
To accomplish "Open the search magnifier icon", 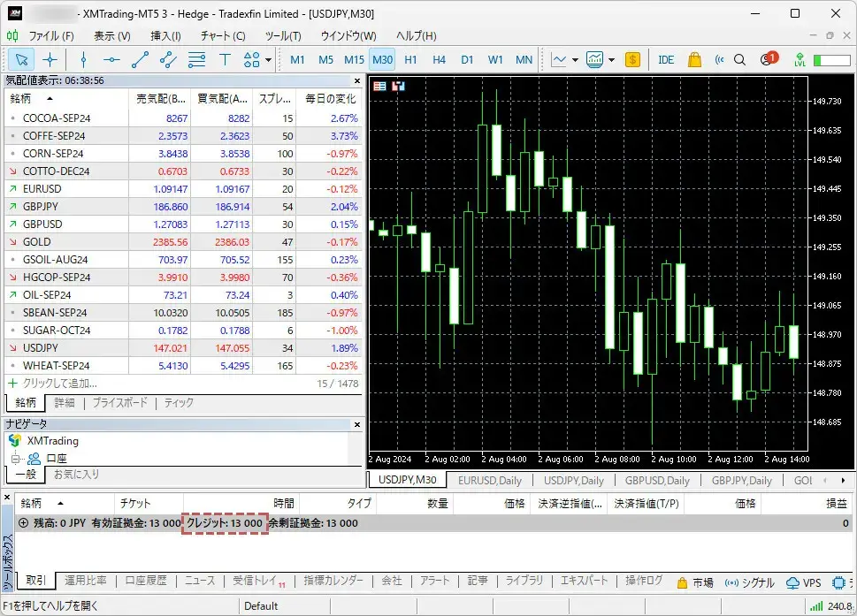I will 739,59.
